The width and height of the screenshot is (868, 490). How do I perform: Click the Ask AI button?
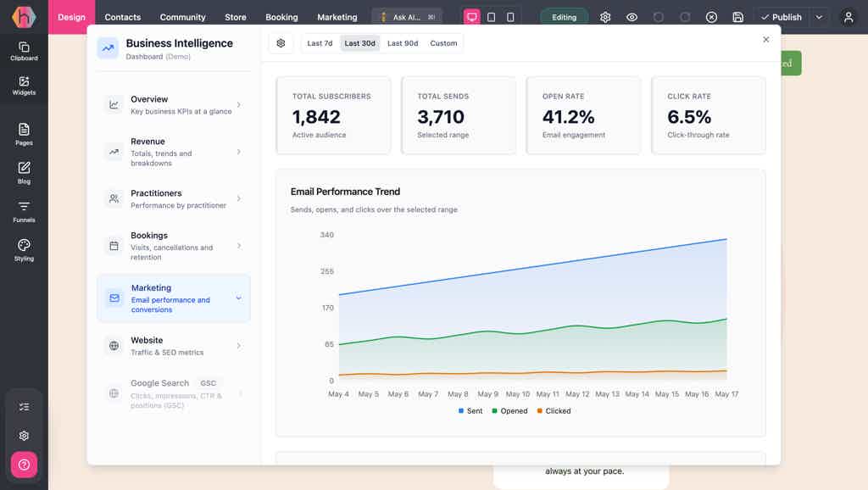[407, 17]
